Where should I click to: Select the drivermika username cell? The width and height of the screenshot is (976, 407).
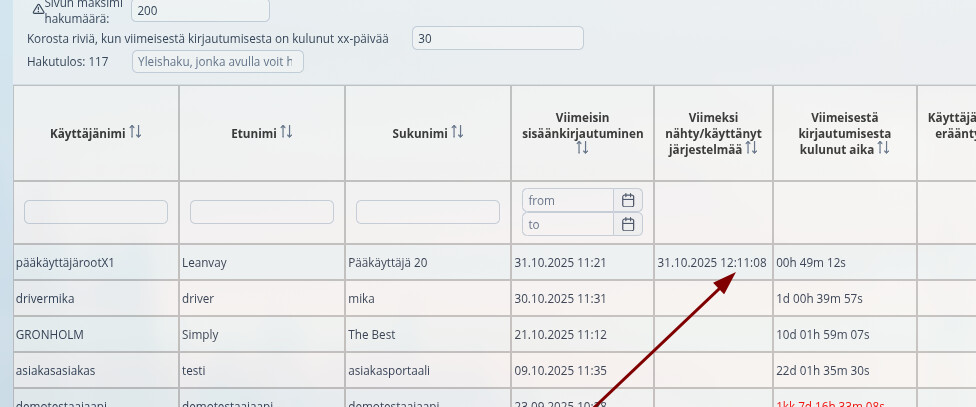[46, 299]
